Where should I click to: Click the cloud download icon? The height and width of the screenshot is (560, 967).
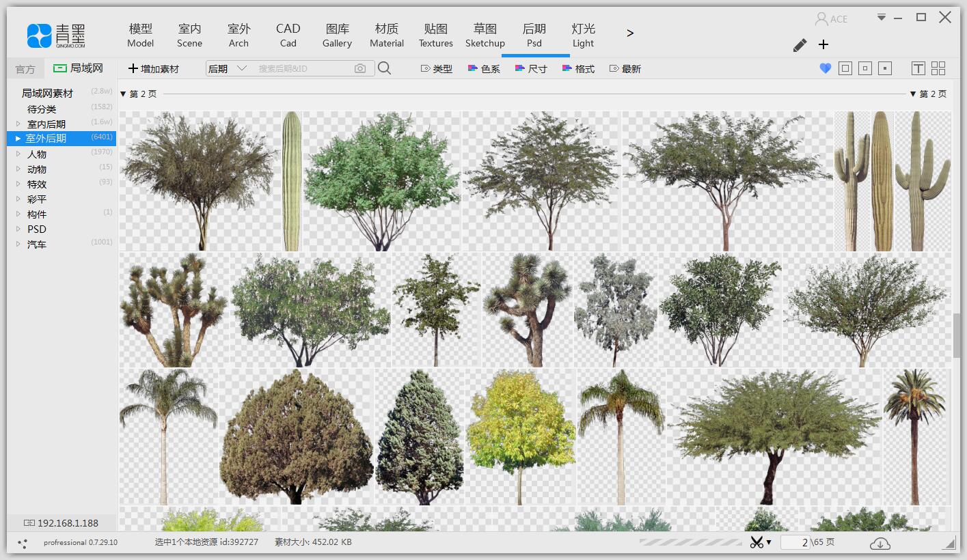(x=880, y=543)
